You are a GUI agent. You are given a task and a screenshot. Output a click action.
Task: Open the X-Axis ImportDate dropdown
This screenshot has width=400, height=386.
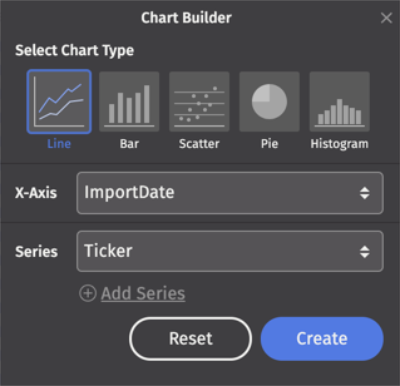click(x=230, y=193)
